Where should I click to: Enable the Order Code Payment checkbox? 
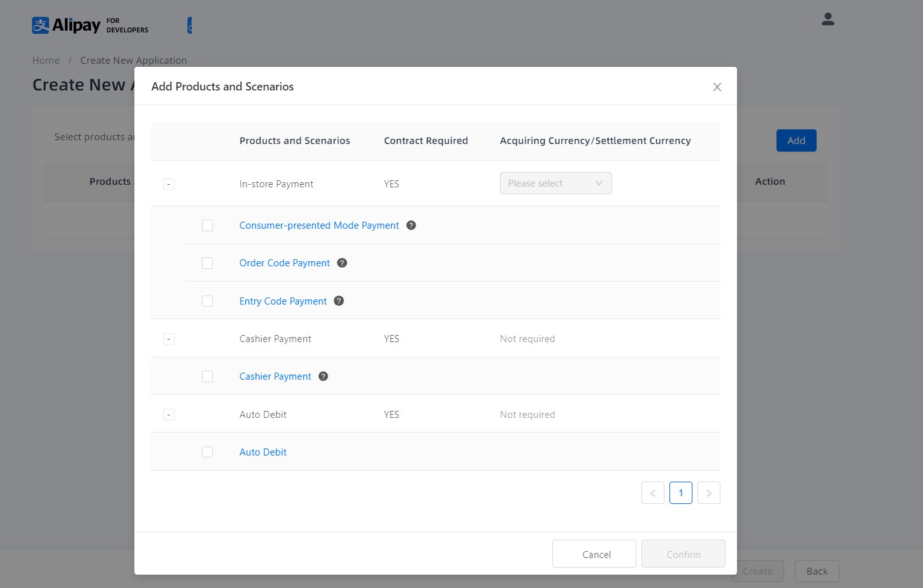click(x=207, y=263)
